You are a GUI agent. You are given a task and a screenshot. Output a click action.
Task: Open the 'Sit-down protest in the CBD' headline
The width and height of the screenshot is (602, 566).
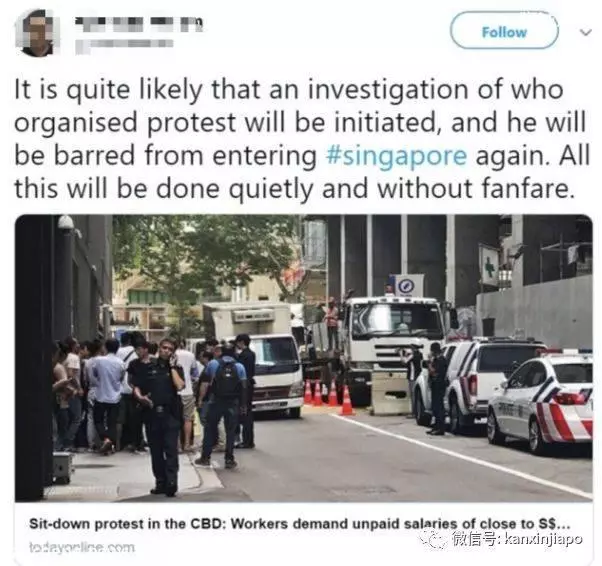pos(299,524)
